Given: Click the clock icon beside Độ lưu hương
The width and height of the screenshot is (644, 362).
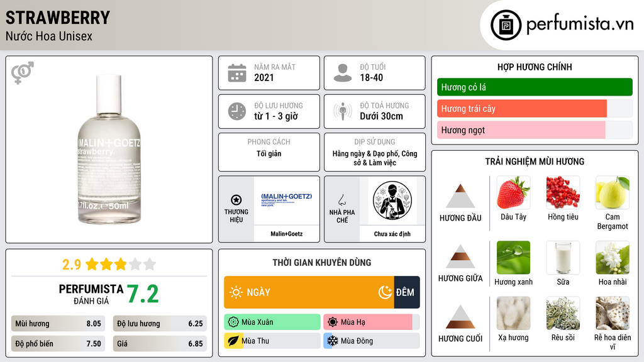Looking at the screenshot, I should [x=237, y=111].
